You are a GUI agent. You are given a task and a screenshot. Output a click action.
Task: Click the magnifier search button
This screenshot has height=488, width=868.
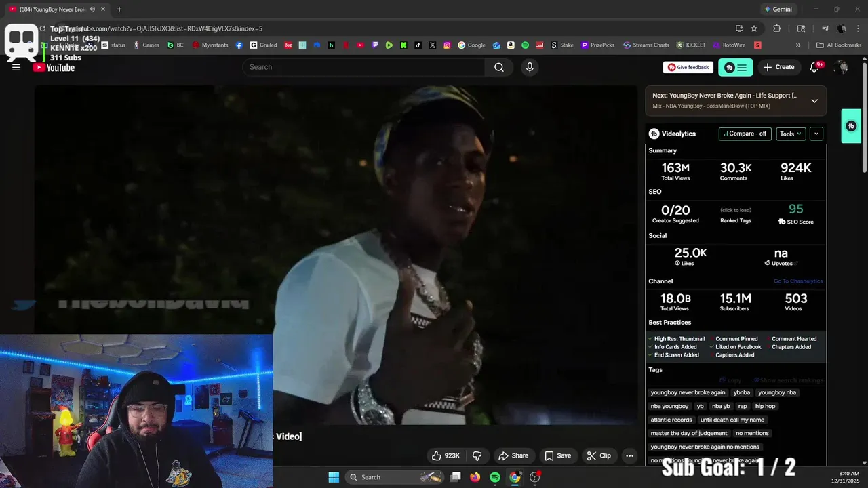(x=499, y=67)
